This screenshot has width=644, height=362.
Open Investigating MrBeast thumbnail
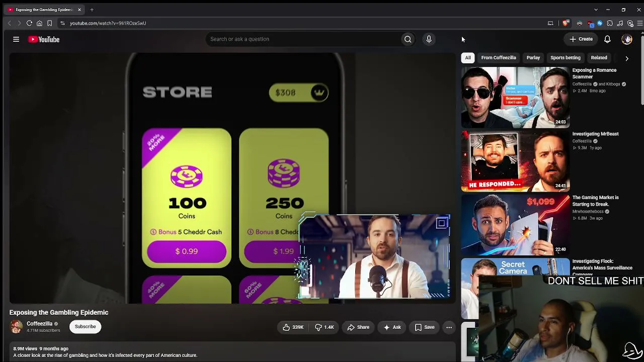[x=516, y=161]
